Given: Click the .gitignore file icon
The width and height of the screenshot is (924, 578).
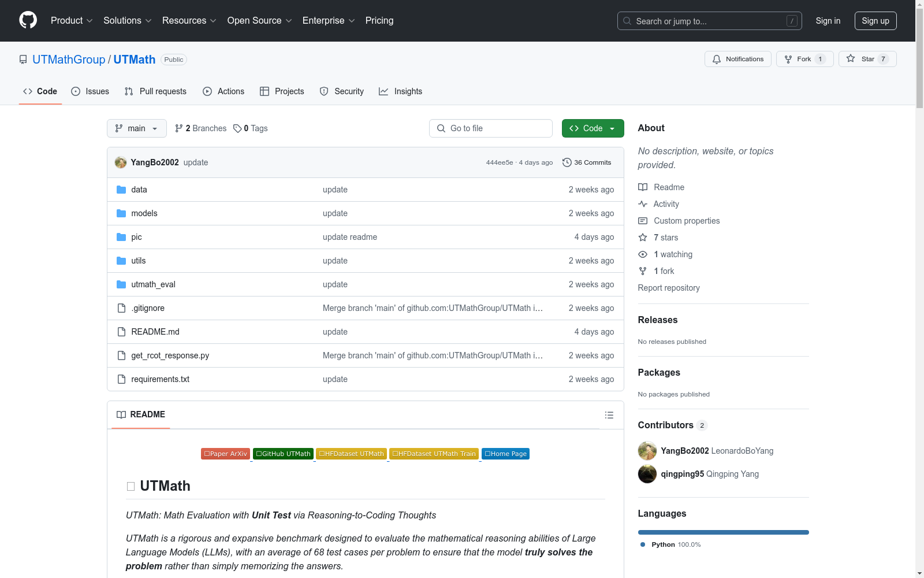Looking at the screenshot, I should point(121,308).
